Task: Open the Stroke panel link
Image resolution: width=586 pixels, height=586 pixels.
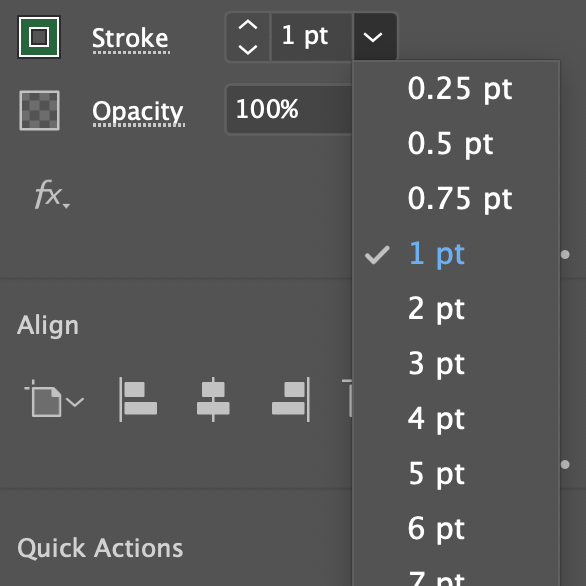Action: click(x=130, y=39)
